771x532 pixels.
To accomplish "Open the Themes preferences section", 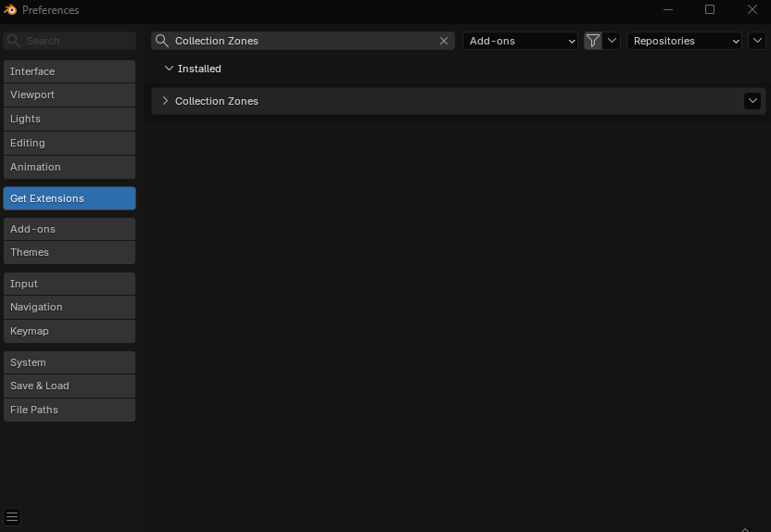I will click(70, 252).
